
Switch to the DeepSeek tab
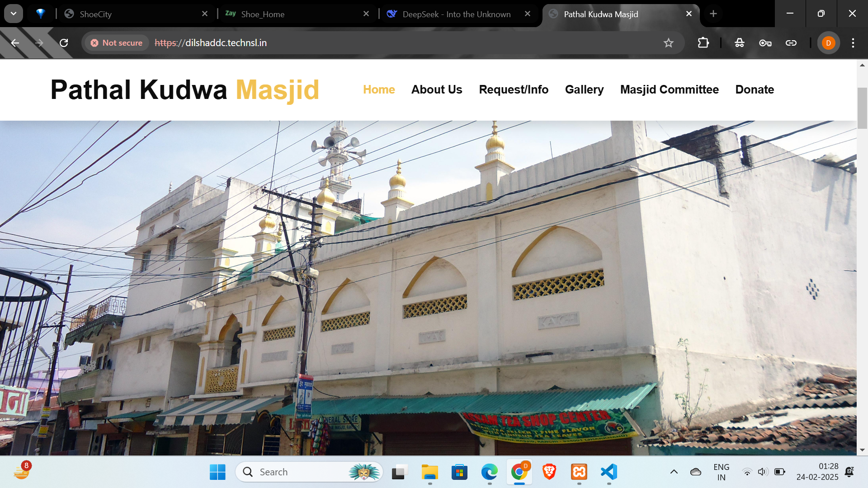(457, 14)
